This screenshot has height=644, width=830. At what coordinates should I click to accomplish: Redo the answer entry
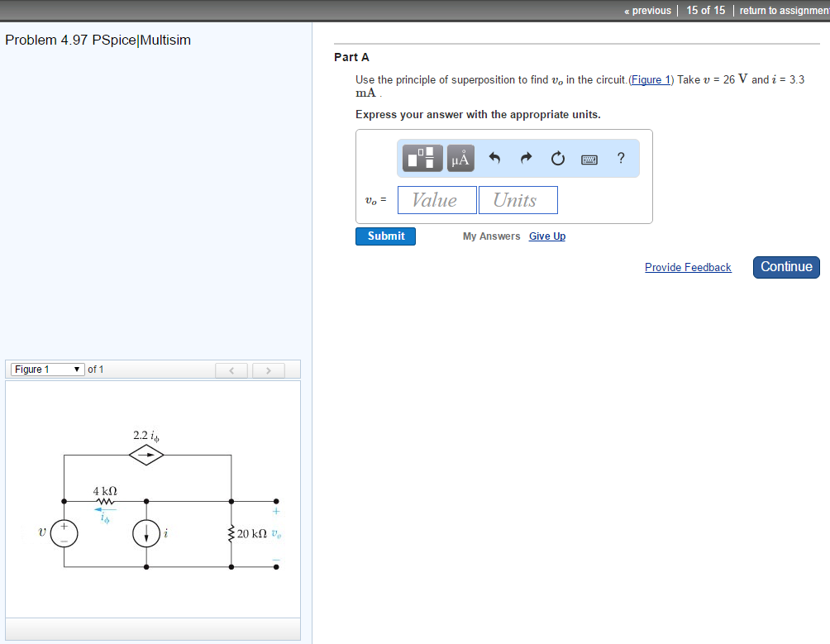point(527,158)
